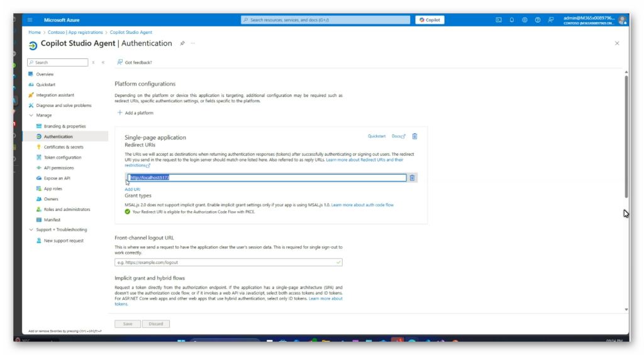Click the vertical scrollbar thumb

pos(626,137)
